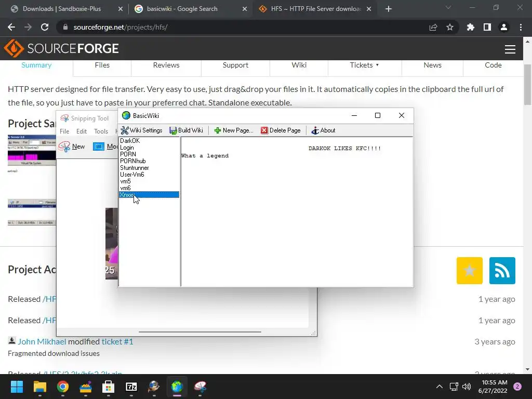The image size is (532, 399).
Task: Open File Explorer from taskbar
Action: coord(39,387)
